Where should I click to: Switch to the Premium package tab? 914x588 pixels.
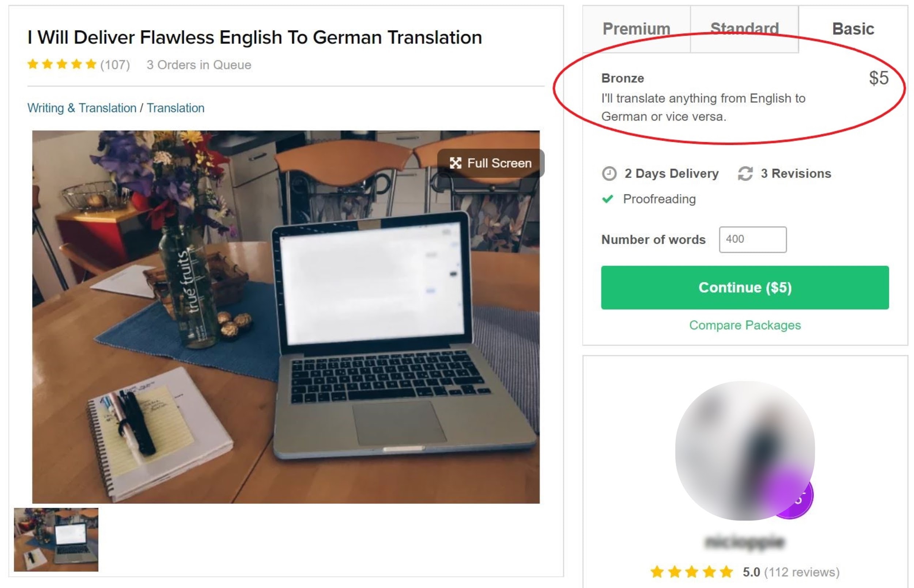coord(637,29)
